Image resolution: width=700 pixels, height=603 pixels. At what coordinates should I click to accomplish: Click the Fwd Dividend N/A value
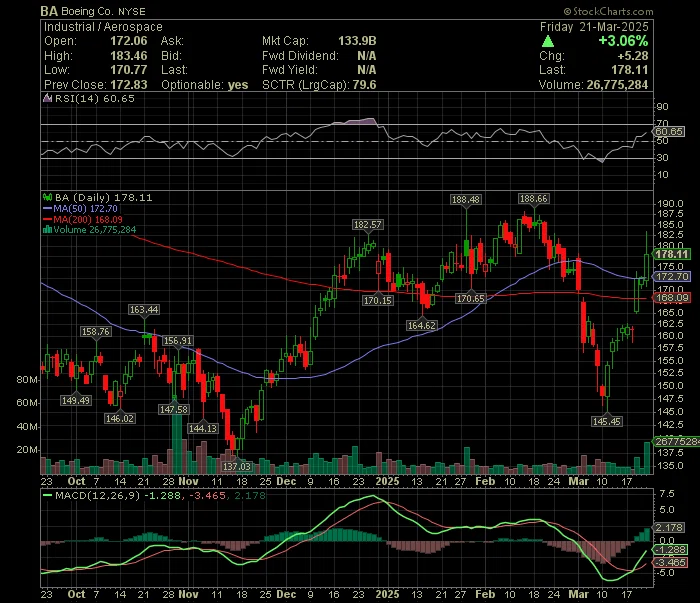click(367, 56)
